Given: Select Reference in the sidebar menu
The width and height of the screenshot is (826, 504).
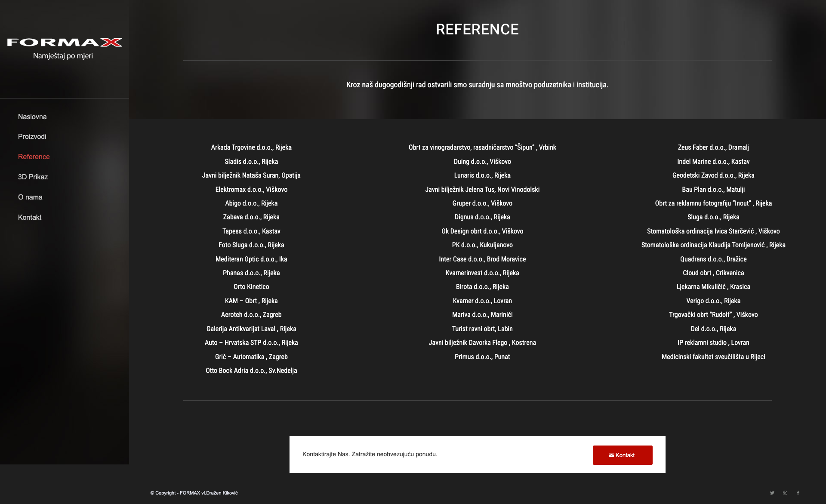Looking at the screenshot, I should pos(34,157).
